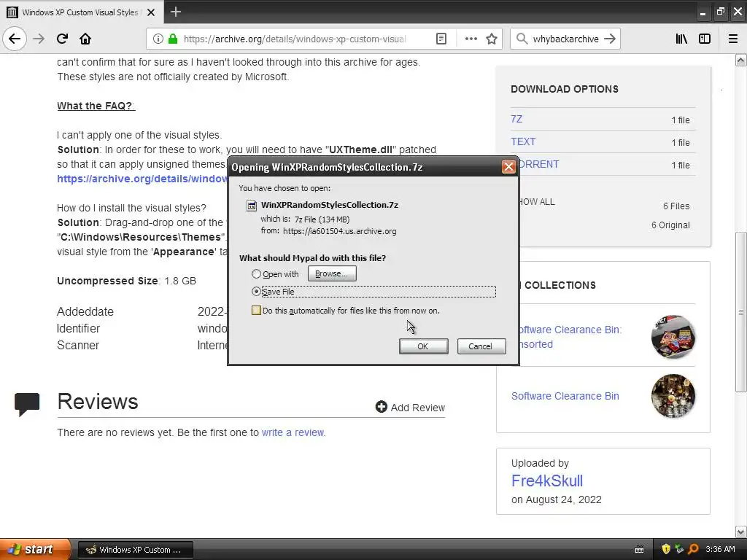This screenshot has height=560, width=747.
Task: Click the WinXPRandomStylesCollection.7z filename
Action: (330, 205)
